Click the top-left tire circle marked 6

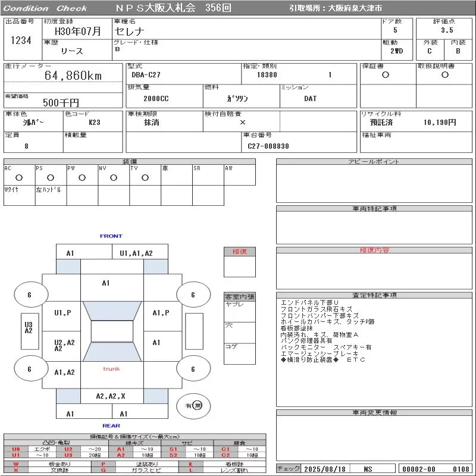(30, 295)
